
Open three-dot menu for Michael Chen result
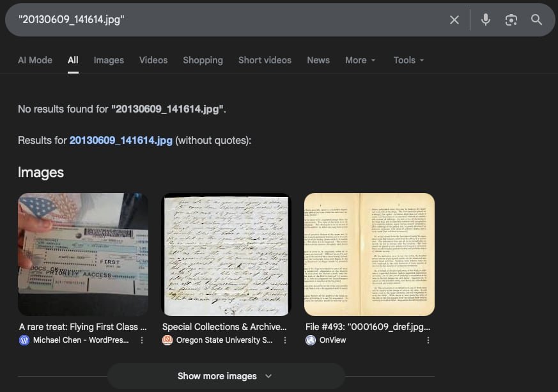point(142,340)
